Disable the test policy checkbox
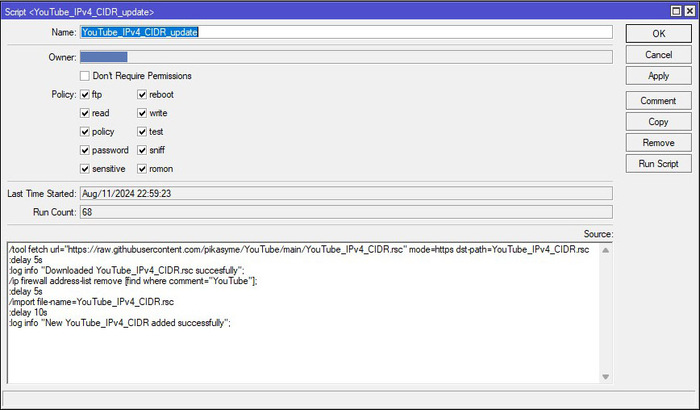 coord(142,132)
